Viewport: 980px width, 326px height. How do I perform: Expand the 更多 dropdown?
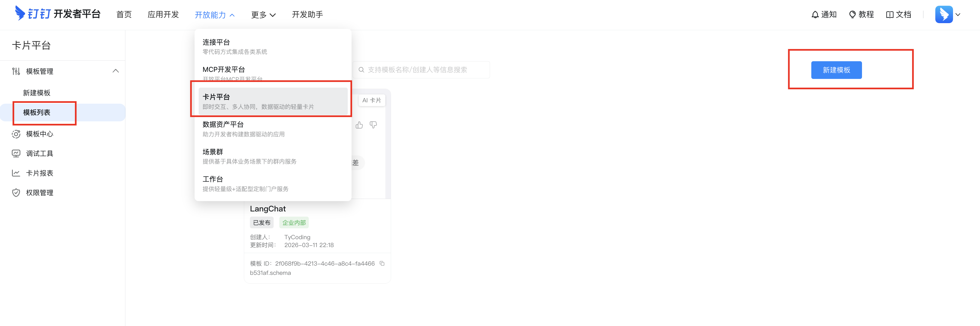click(x=263, y=15)
